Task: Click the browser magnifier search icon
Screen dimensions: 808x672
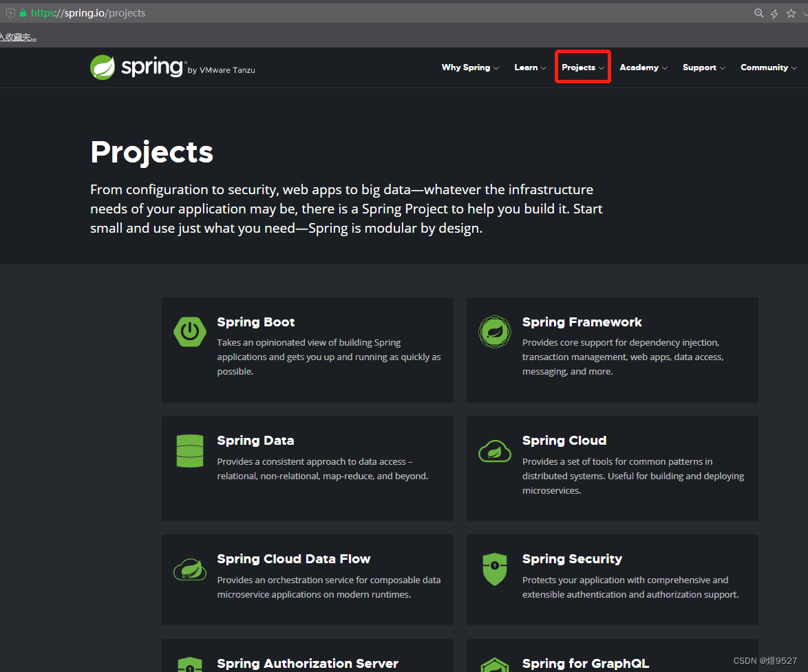Action: click(x=758, y=13)
